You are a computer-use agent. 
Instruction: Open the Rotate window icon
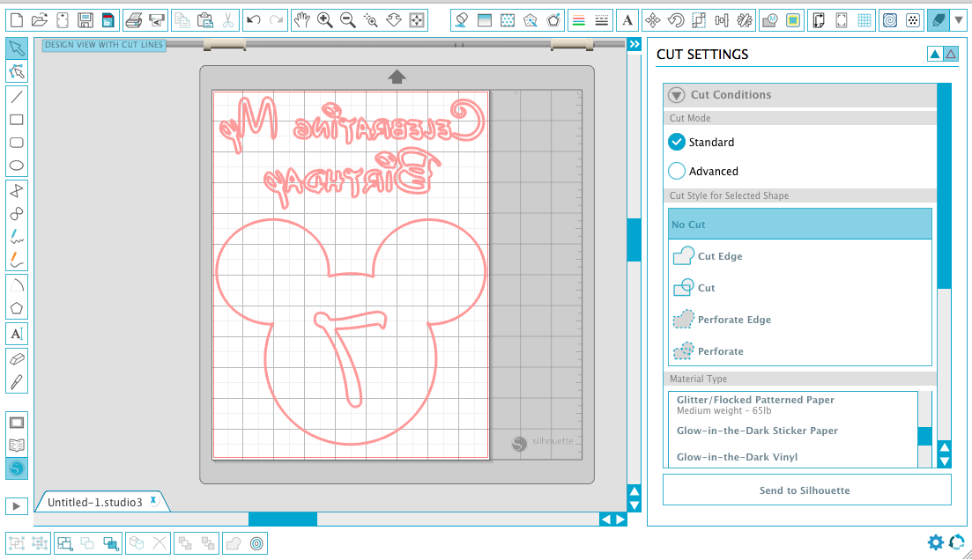point(676,20)
